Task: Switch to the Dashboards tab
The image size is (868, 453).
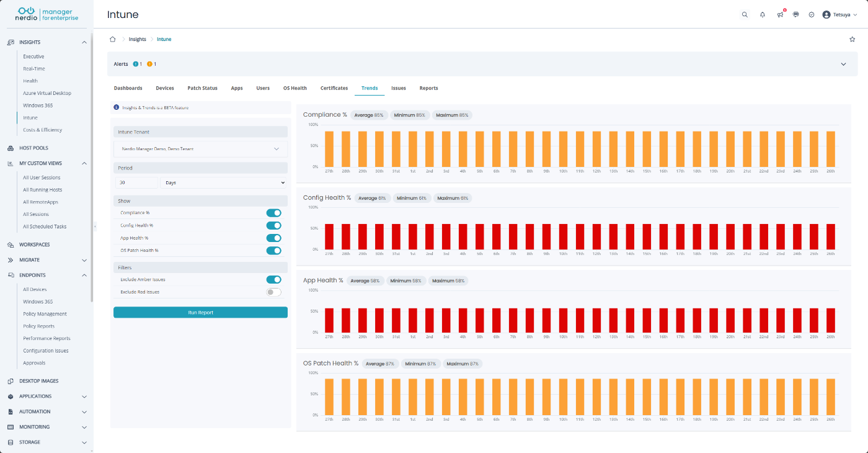Action: click(128, 88)
